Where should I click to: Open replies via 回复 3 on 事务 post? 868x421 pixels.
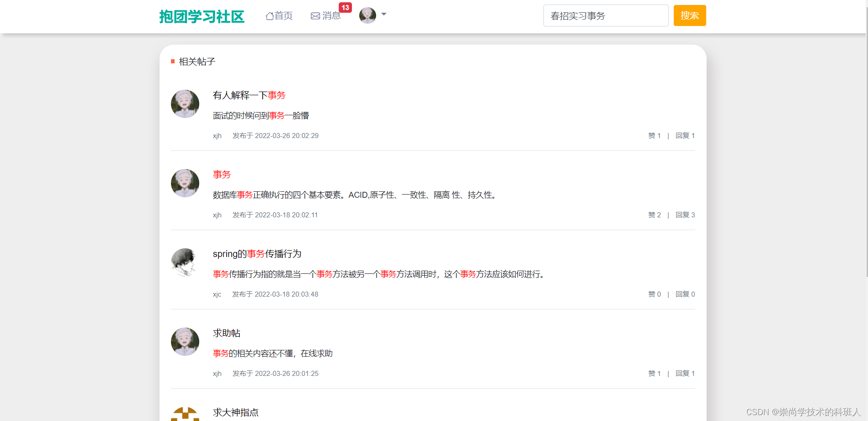(685, 215)
